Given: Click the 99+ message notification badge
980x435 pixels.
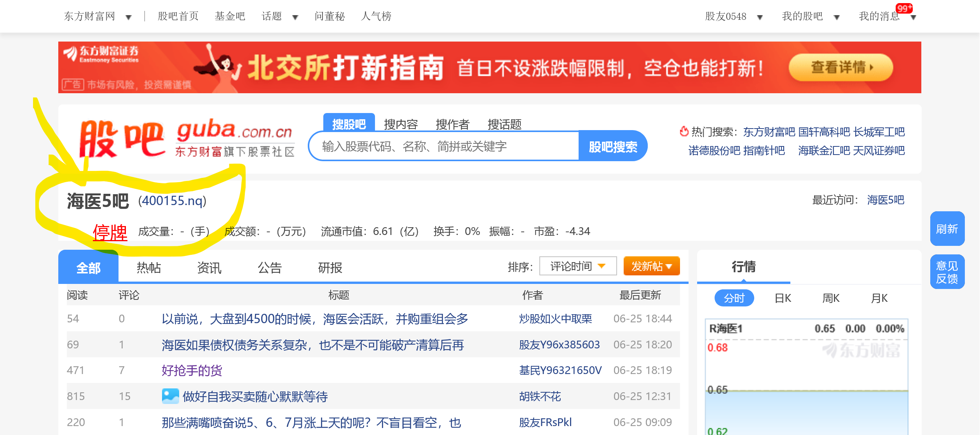Looking at the screenshot, I should pyautogui.click(x=904, y=8).
